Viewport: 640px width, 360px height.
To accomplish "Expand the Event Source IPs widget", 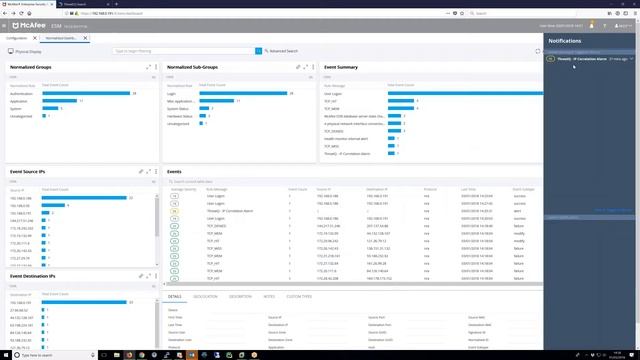I will 149,171.
